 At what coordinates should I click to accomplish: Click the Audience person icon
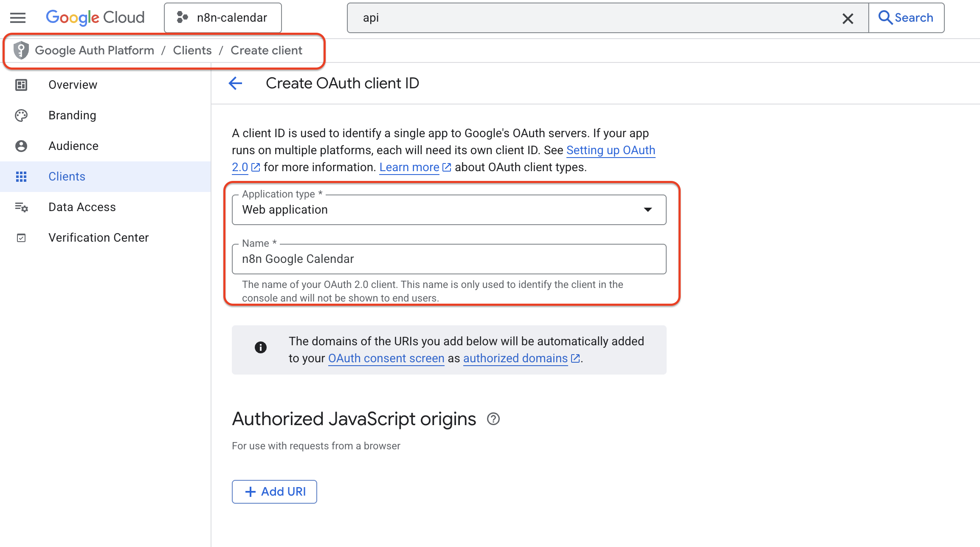click(x=21, y=146)
